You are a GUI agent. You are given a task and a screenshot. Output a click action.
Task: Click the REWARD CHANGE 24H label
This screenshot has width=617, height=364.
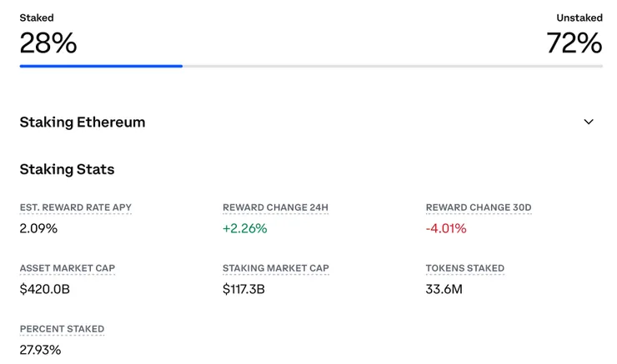tap(275, 207)
